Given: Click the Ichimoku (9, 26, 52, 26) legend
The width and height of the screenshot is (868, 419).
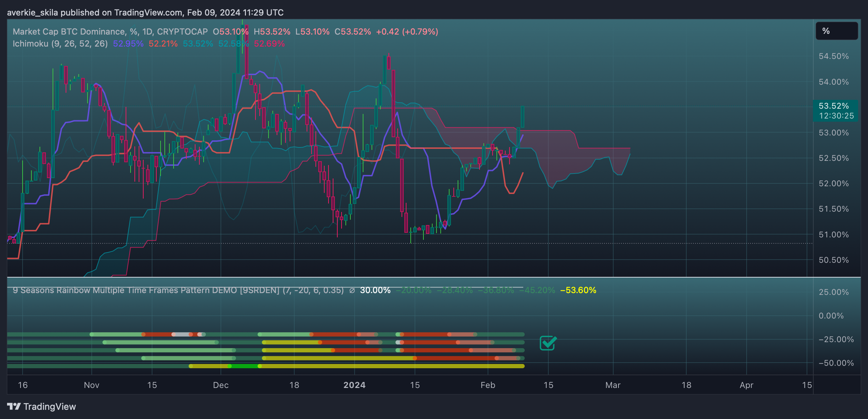Looking at the screenshot, I should [x=60, y=43].
